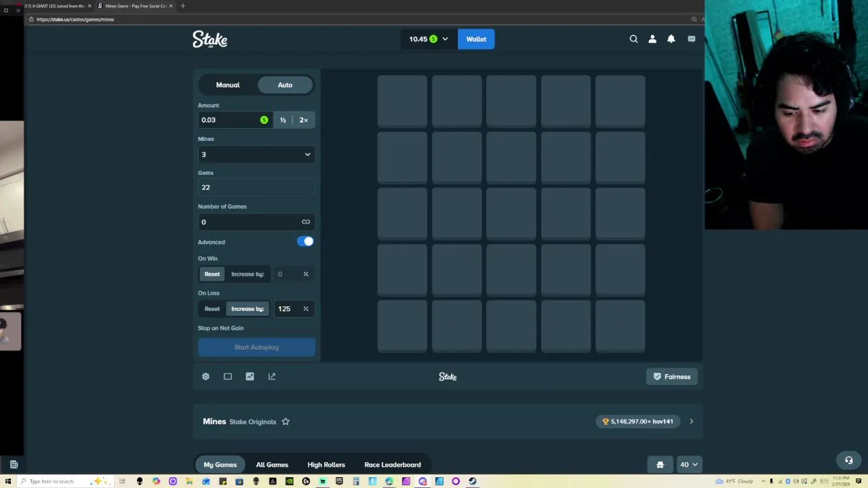The height and width of the screenshot is (488, 868).
Task: Select Increase by under On Win
Action: tap(248, 274)
